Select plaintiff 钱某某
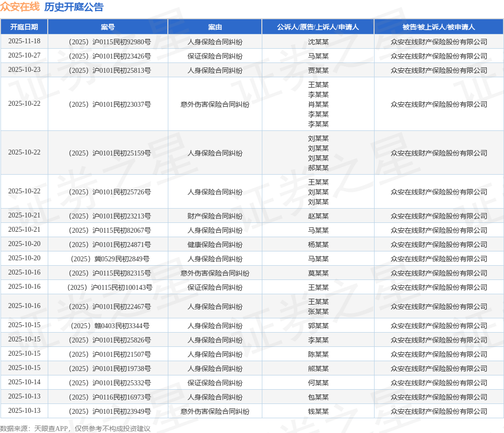 click(x=318, y=411)
